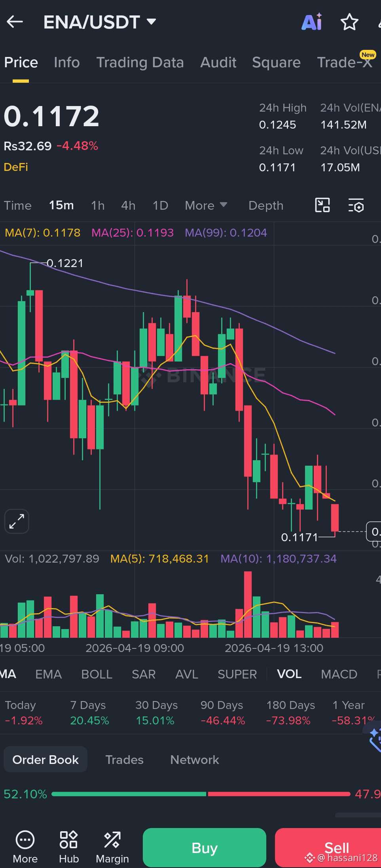
Task: Tap the red Sell button
Action: 328,847
